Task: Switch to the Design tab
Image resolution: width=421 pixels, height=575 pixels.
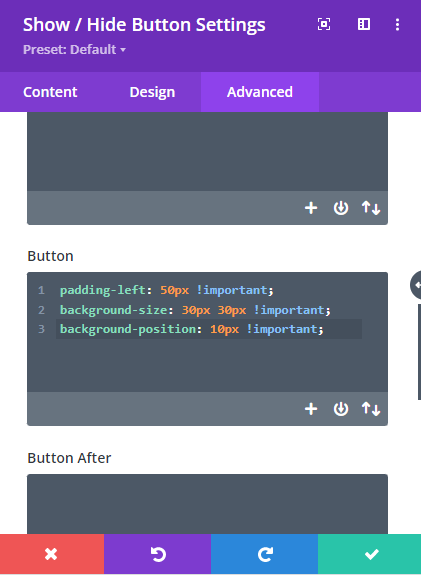Action: pyautogui.click(x=152, y=92)
